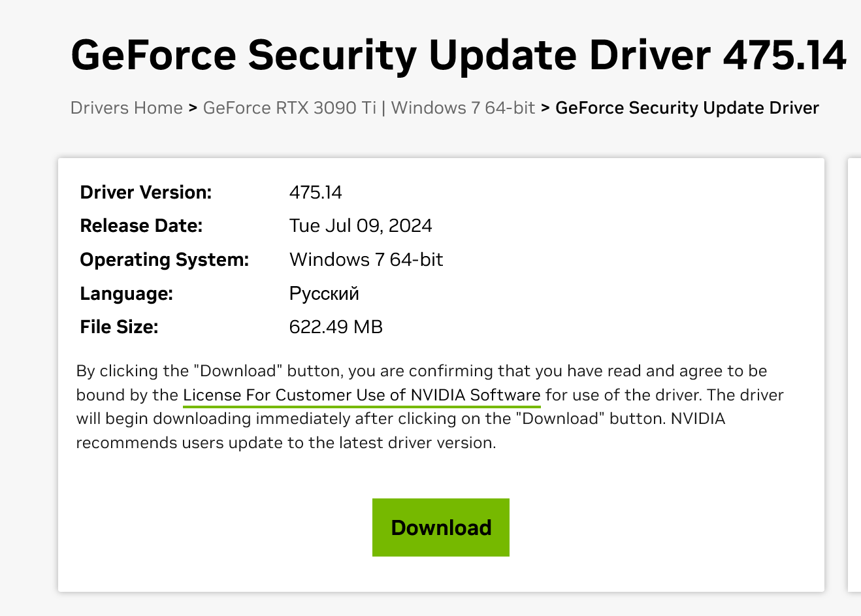Click the Release Date label
The image size is (861, 616).
coord(141,225)
